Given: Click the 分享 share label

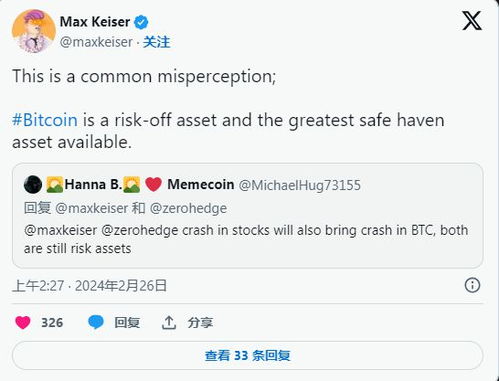Looking at the screenshot, I should (200, 323).
